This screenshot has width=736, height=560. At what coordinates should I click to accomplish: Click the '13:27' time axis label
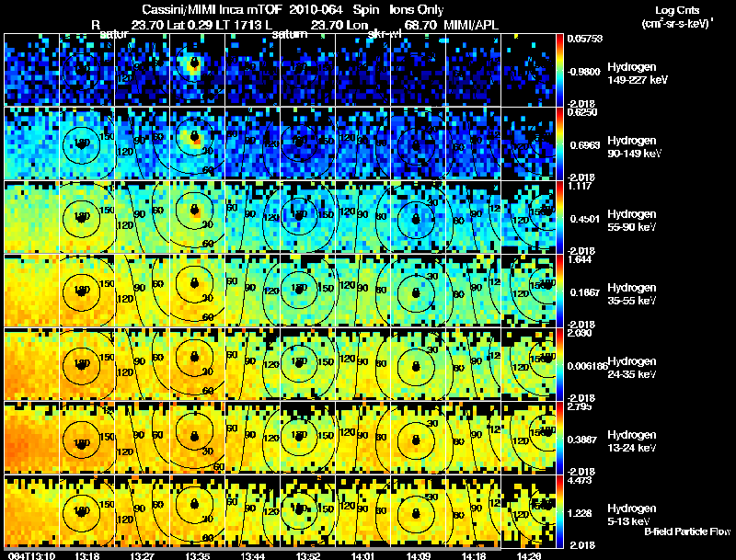coord(143,556)
